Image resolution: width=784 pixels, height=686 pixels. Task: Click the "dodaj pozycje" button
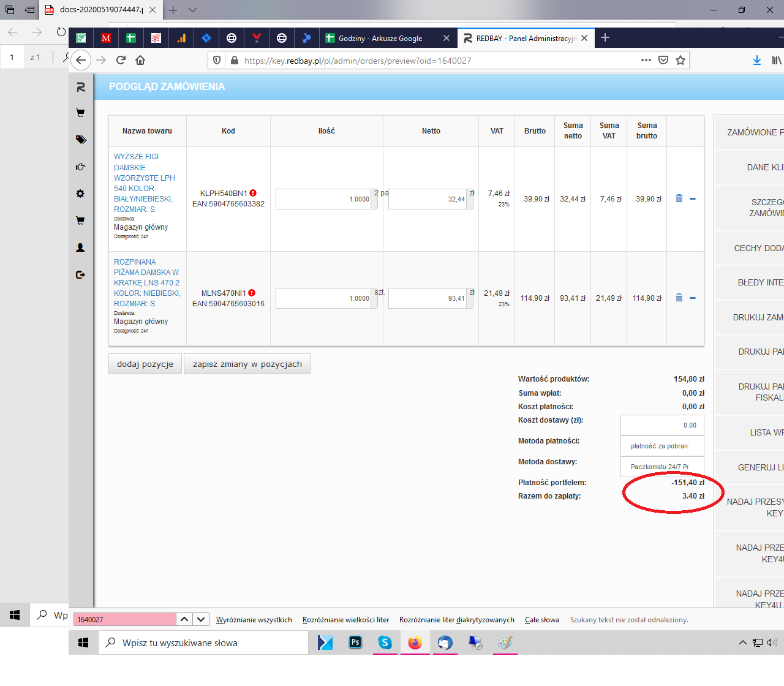point(145,364)
